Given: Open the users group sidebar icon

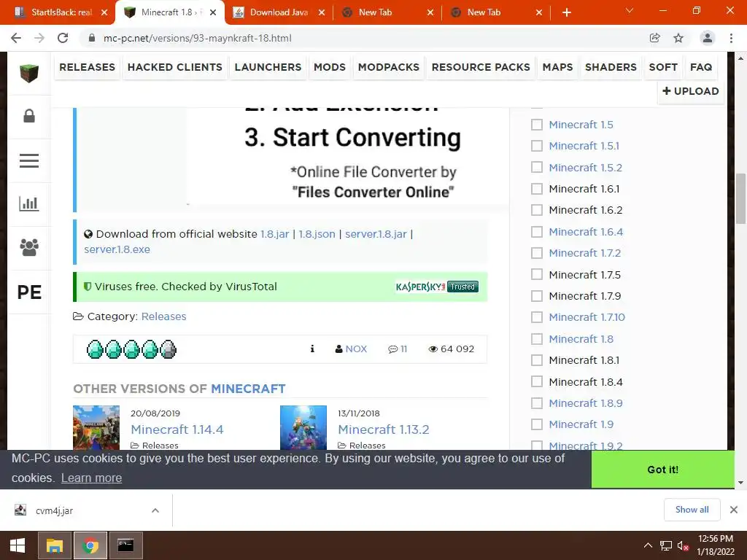Looking at the screenshot, I should (29, 247).
